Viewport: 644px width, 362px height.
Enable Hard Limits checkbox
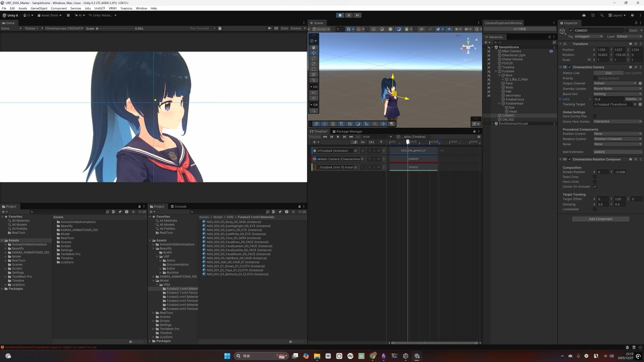pos(595,182)
